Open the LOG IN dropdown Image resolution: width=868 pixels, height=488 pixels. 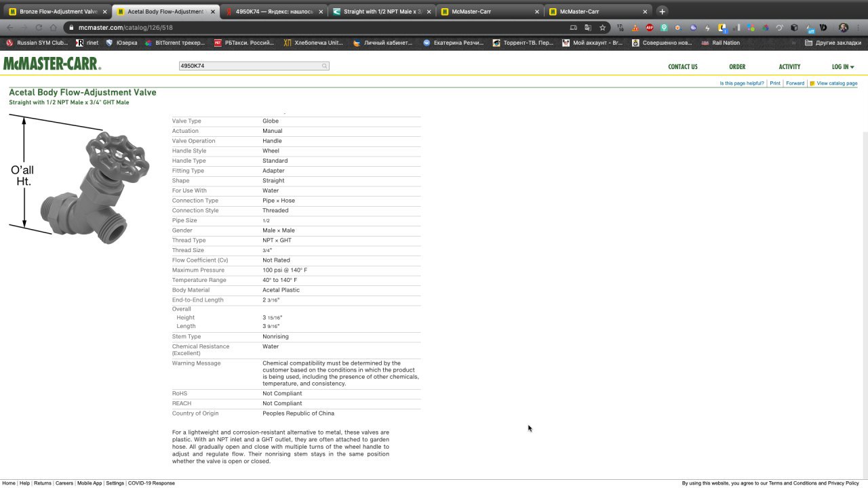tap(843, 66)
